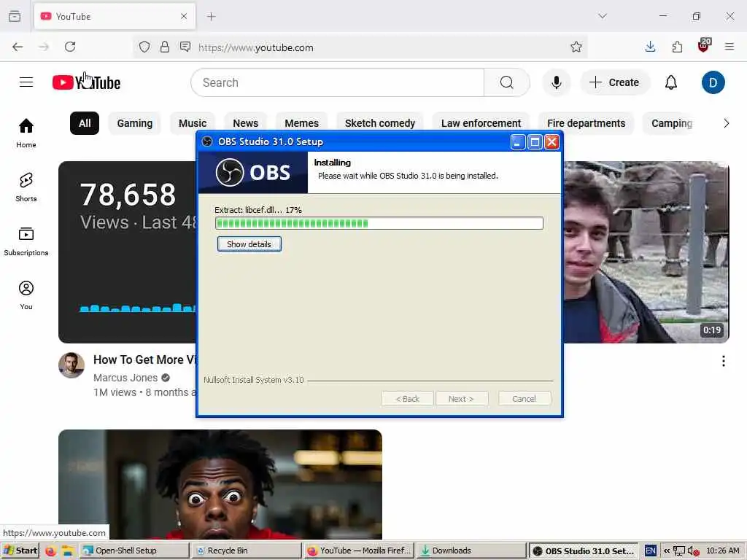
Task: Click the OBS install progress bar
Action: tap(379, 223)
